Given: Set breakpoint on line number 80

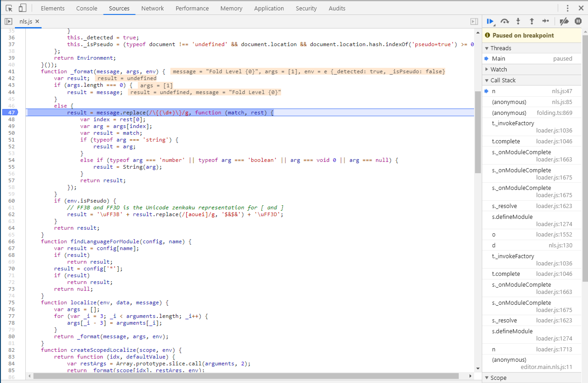Looking at the screenshot, I should click(x=11, y=336).
